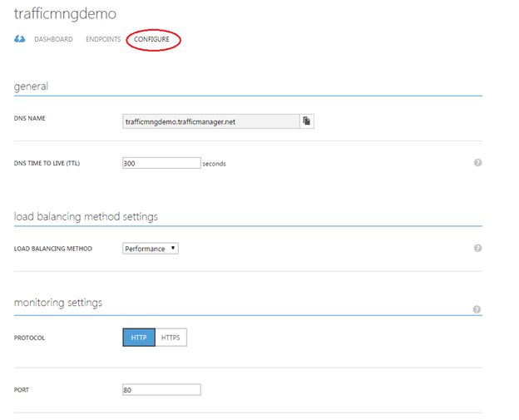Click the Port number field
The height and width of the screenshot is (420, 519).
(161, 389)
